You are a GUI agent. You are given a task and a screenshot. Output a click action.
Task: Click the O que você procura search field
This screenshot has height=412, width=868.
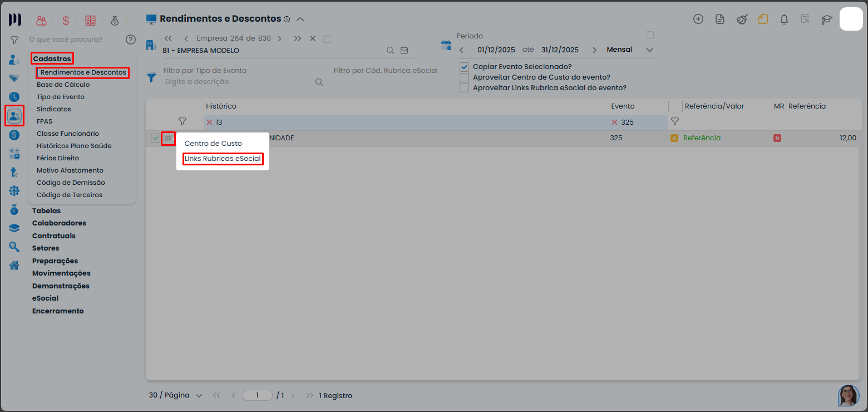pyautogui.click(x=66, y=40)
